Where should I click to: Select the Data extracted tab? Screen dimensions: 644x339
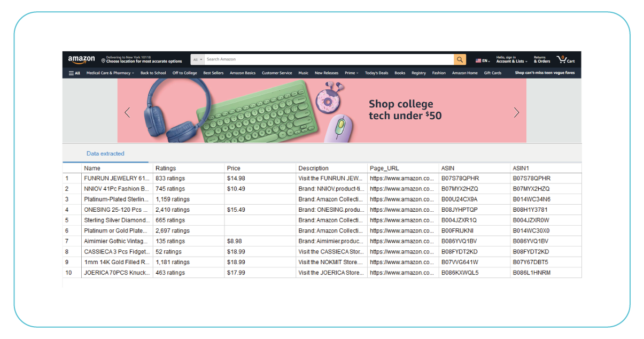105,153
